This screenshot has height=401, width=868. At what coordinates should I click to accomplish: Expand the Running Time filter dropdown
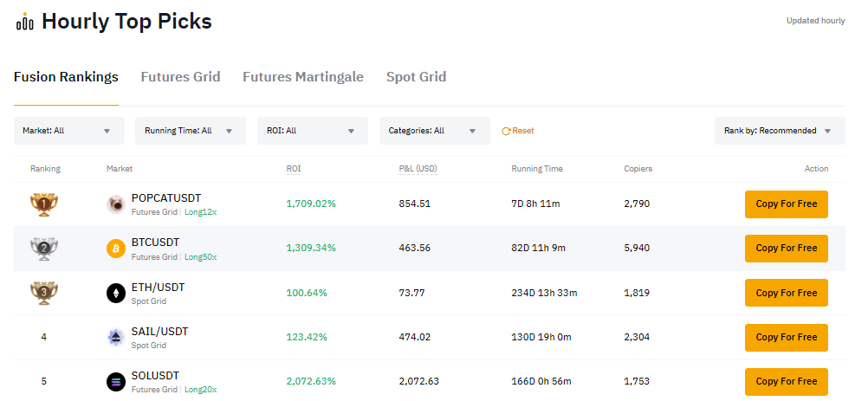coord(190,131)
